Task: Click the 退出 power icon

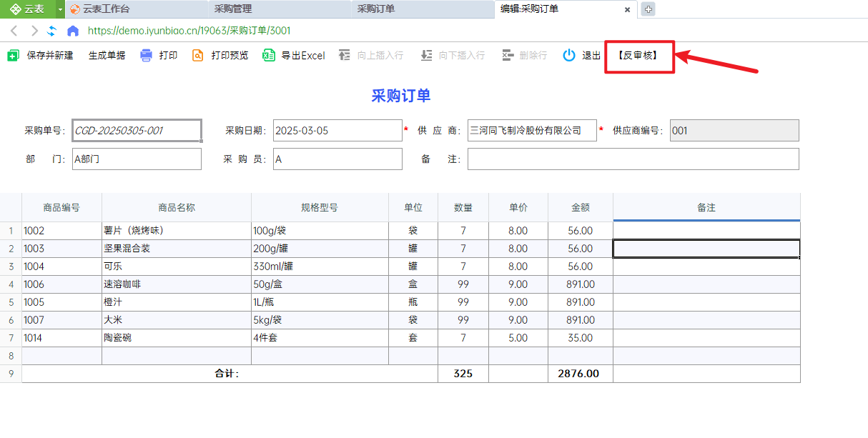Action: (x=569, y=55)
